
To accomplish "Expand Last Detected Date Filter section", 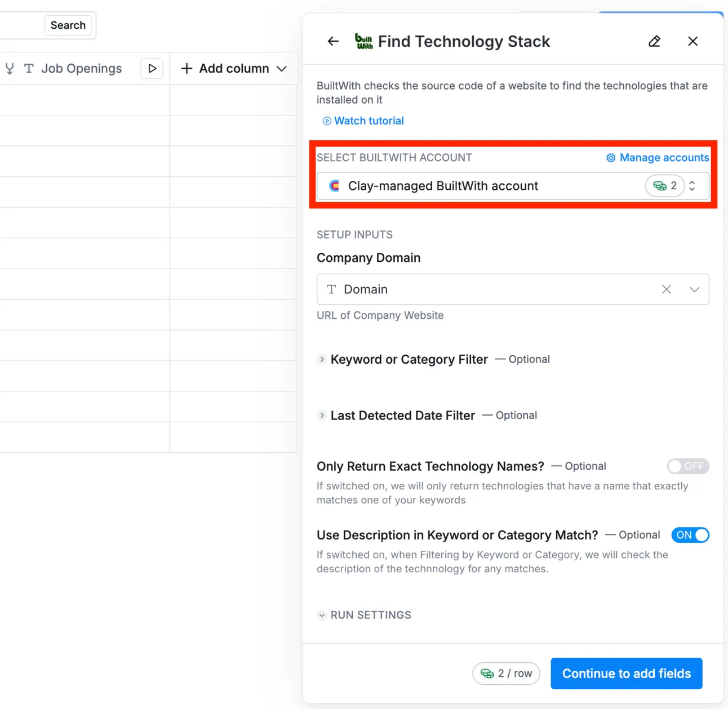I will coord(322,416).
